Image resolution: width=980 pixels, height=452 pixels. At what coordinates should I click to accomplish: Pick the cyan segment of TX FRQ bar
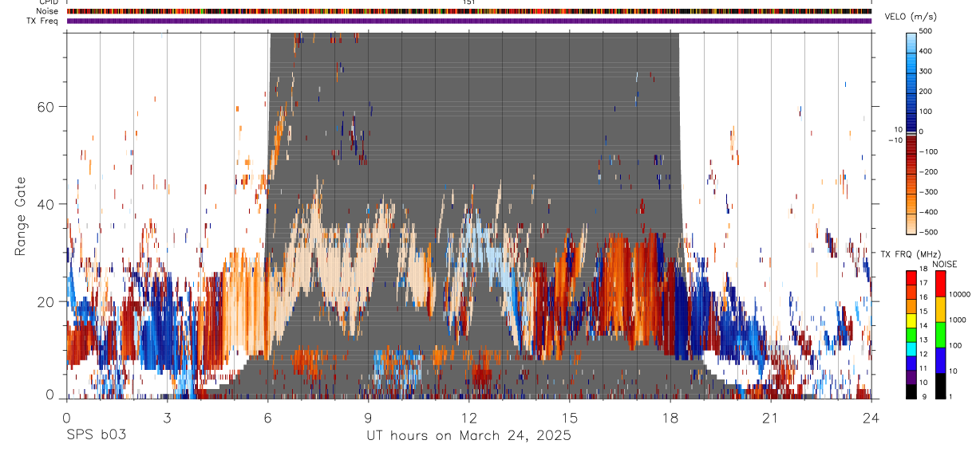point(911,348)
